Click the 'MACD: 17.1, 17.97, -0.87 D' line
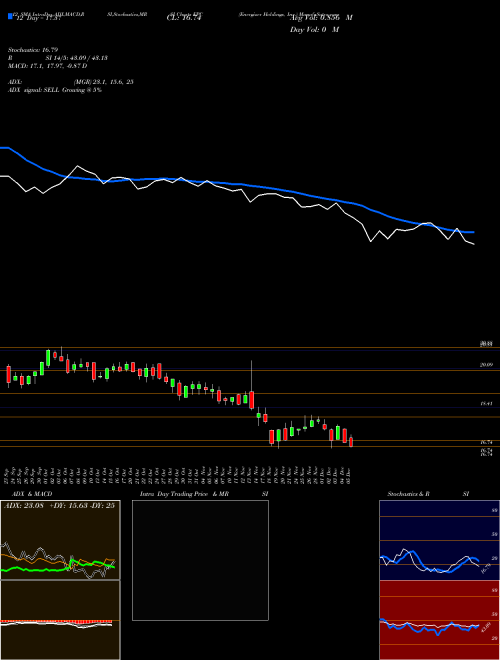This screenshot has width=500, height=660. click(48, 66)
